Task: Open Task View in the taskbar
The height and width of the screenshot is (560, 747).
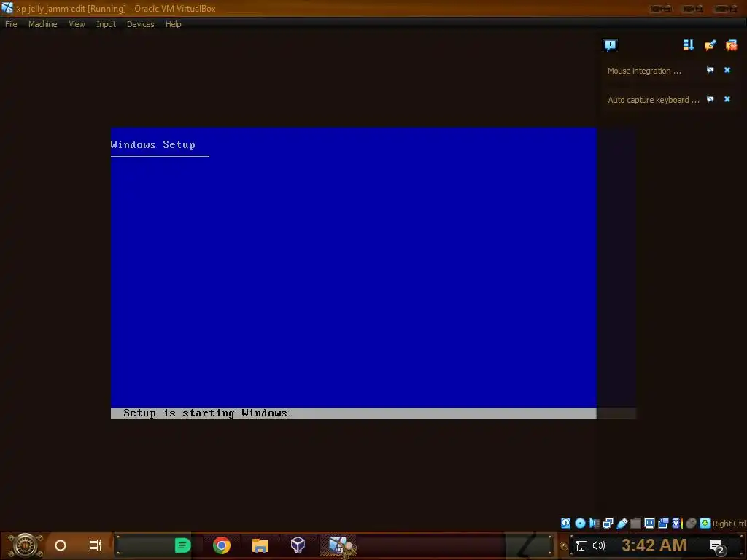Action: coord(96,545)
